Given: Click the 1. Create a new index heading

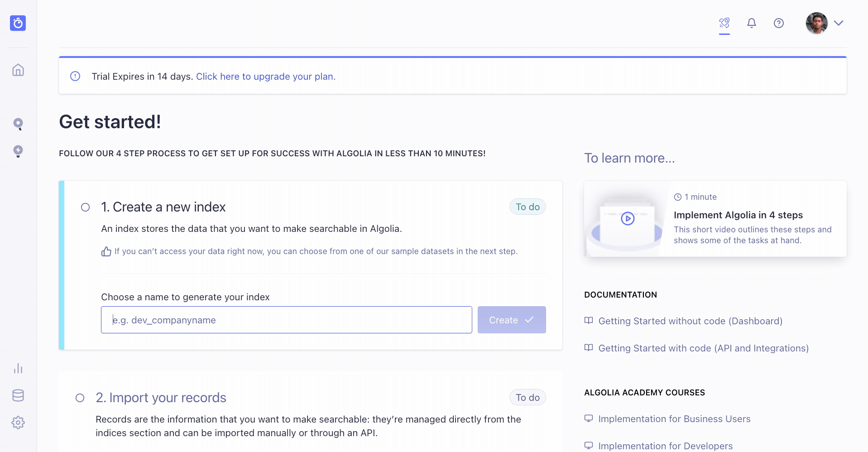Looking at the screenshot, I should point(163,207).
